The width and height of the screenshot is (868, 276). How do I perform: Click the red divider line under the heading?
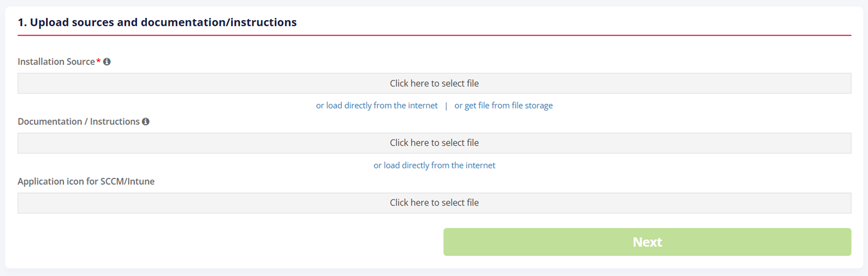pos(434,35)
